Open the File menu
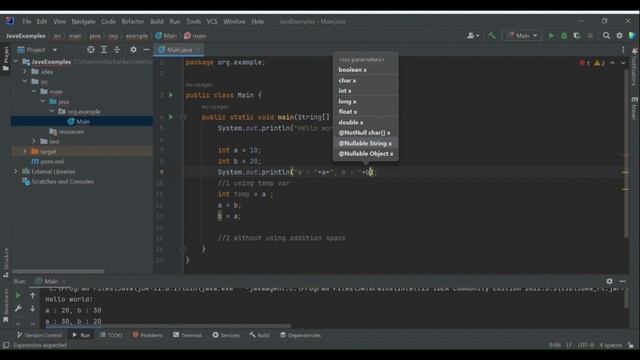 [27, 21]
